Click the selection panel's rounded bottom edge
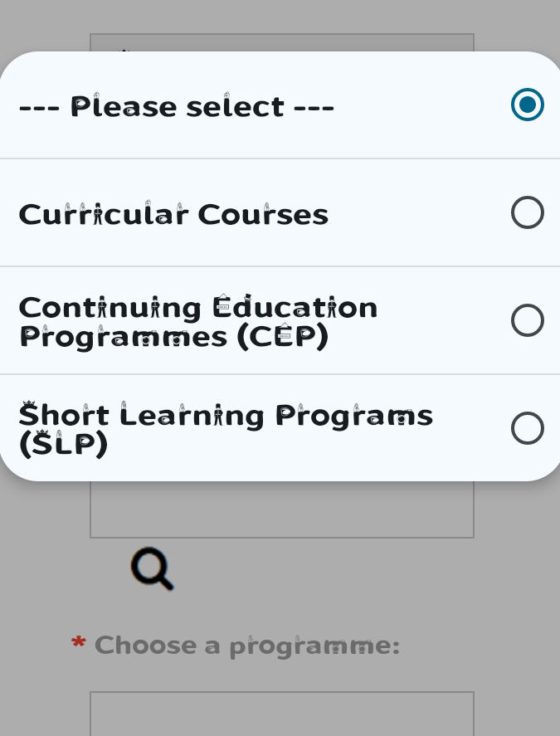This screenshot has height=736, width=560. [x=280, y=475]
